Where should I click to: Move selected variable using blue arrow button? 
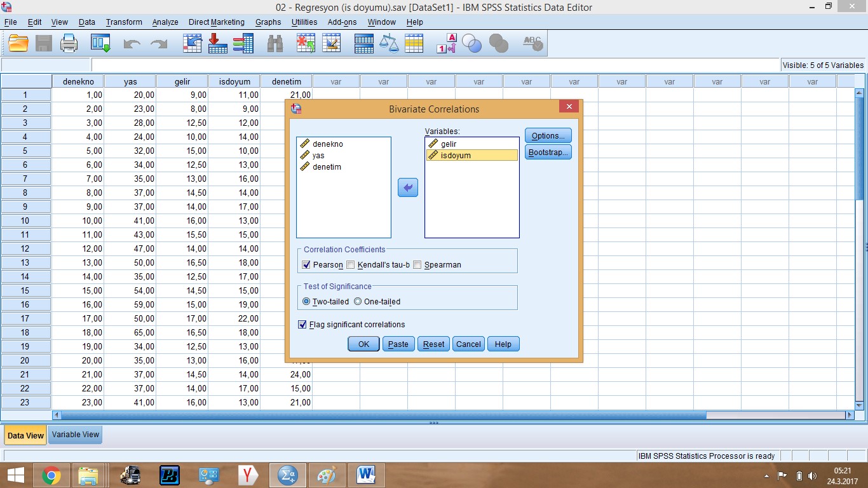[408, 187]
